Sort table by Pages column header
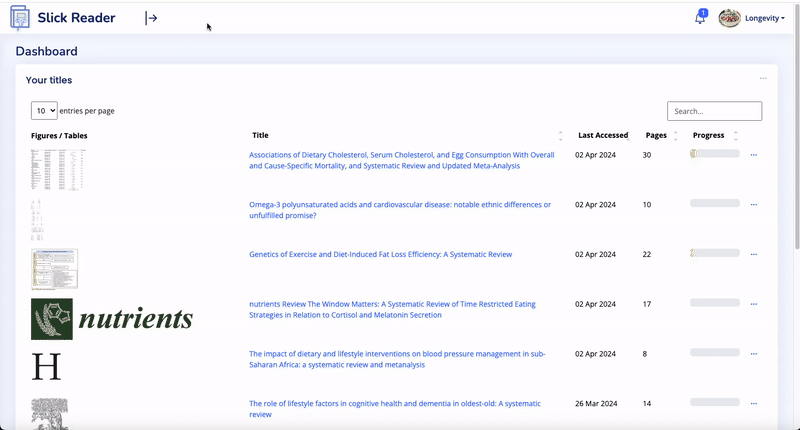The width and height of the screenshot is (800, 430). pyautogui.click(x=656, y=135)
